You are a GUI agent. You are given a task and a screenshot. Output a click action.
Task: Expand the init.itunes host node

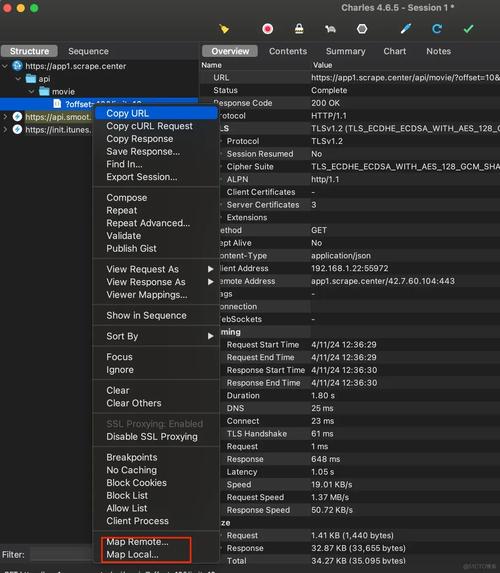(x=5, y=129)
